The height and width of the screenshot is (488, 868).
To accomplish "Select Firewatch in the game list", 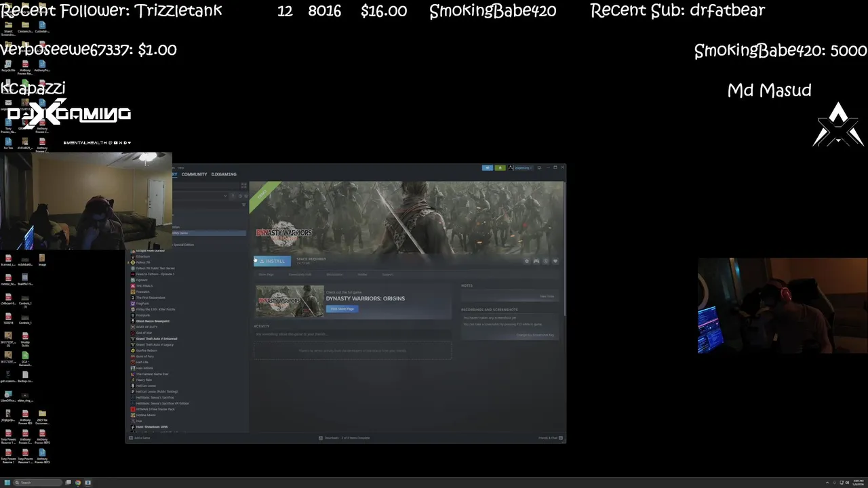I will [142, 292].
